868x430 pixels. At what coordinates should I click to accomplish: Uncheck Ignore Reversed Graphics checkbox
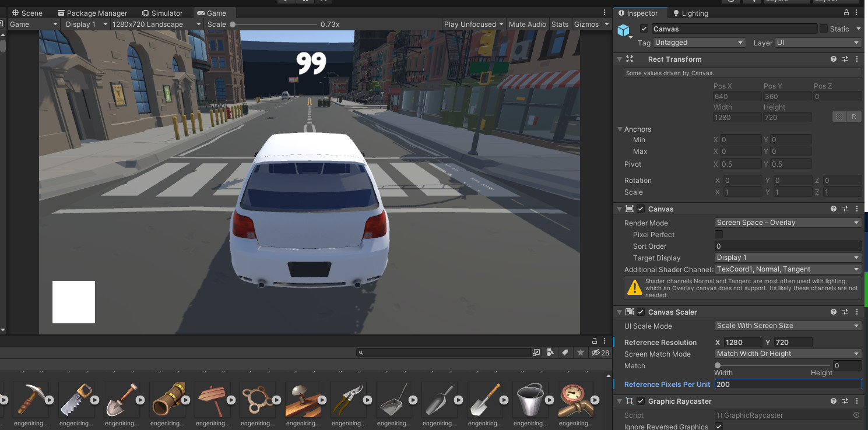(719, 427)
